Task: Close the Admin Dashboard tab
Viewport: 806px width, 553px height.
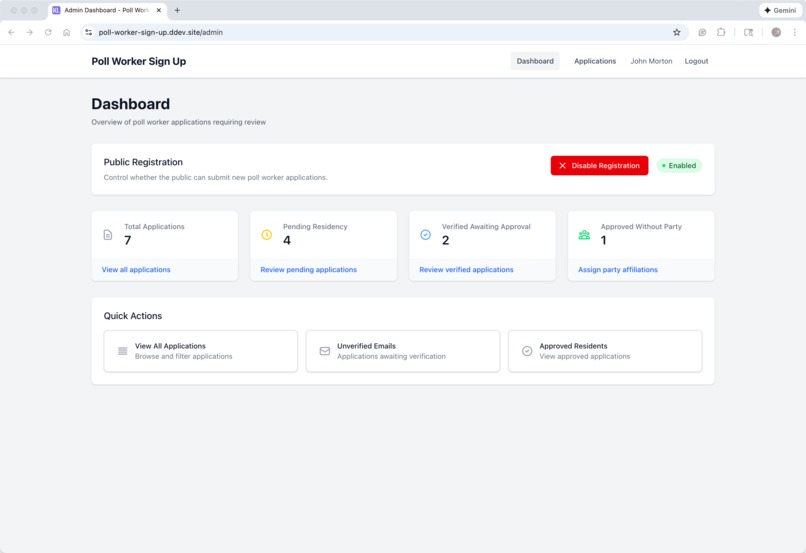Action: click(158, 10)
